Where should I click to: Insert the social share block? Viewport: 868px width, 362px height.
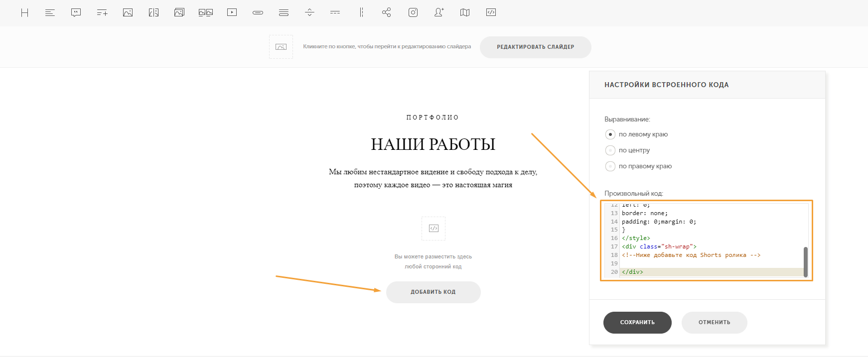click(x=387, y=12)
